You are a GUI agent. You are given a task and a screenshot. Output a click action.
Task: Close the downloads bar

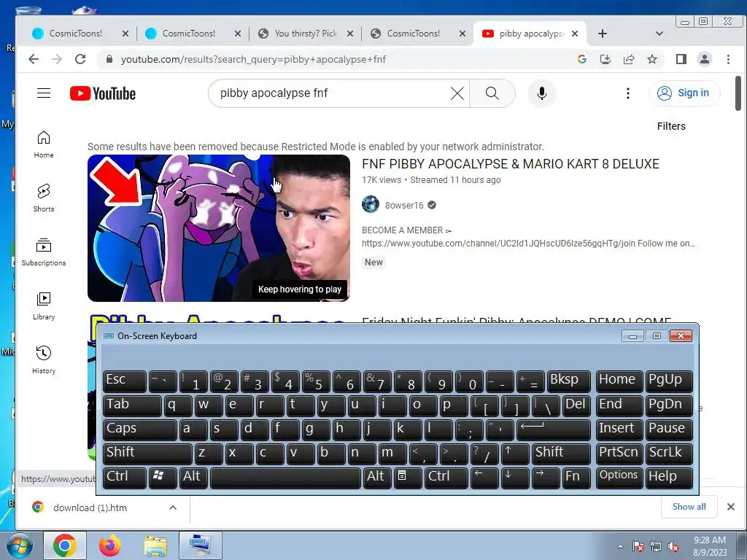(x=731, y=507)
